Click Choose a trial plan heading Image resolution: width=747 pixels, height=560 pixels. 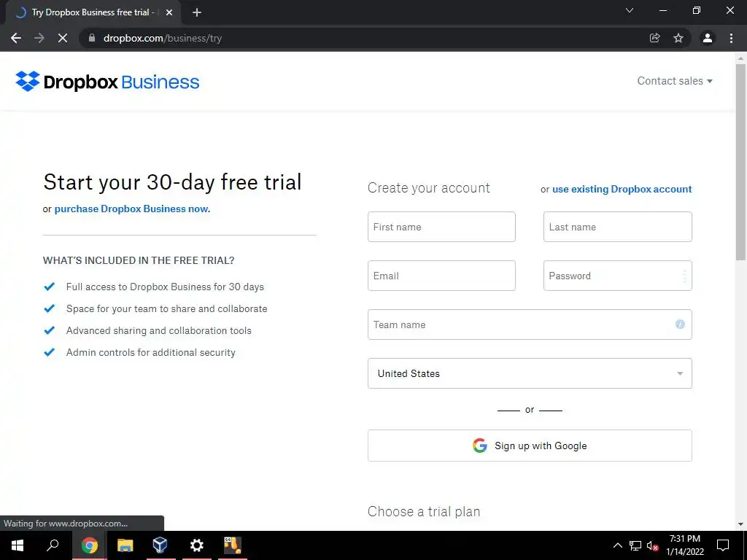[x=424, y=511]
